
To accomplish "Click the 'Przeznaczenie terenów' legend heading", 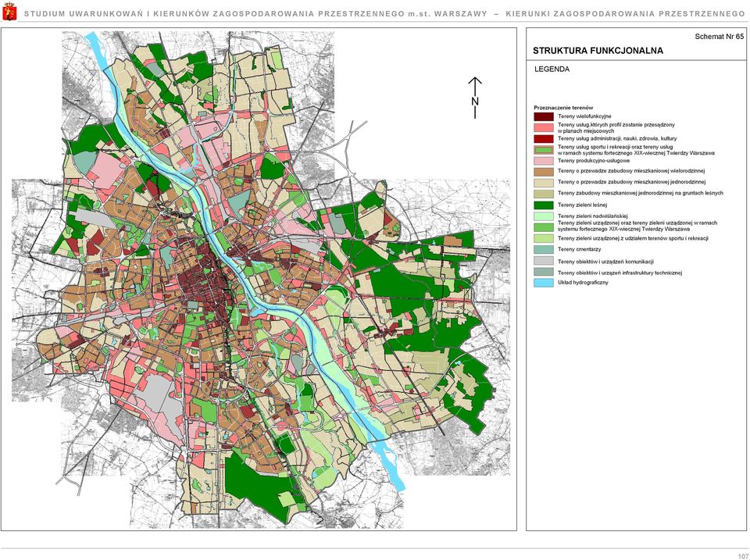I will (x=563, y=108).
